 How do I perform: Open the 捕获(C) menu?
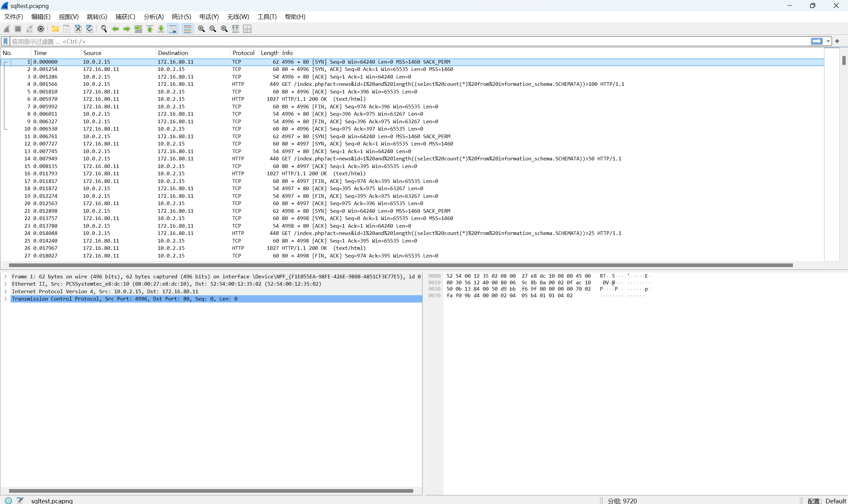point(125,17)
